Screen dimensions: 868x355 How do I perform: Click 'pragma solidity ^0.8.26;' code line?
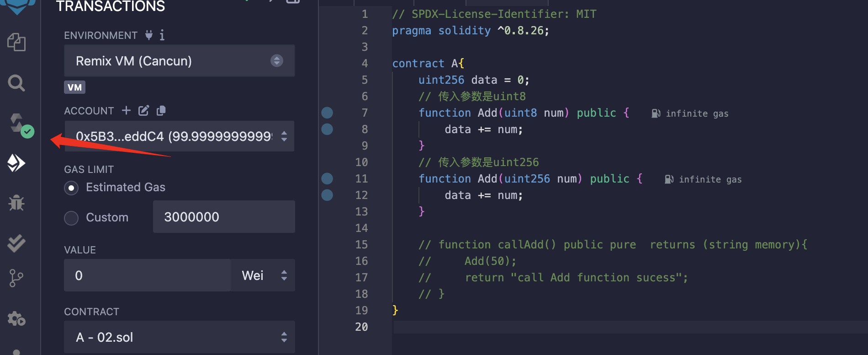click(x=471, y=31)
